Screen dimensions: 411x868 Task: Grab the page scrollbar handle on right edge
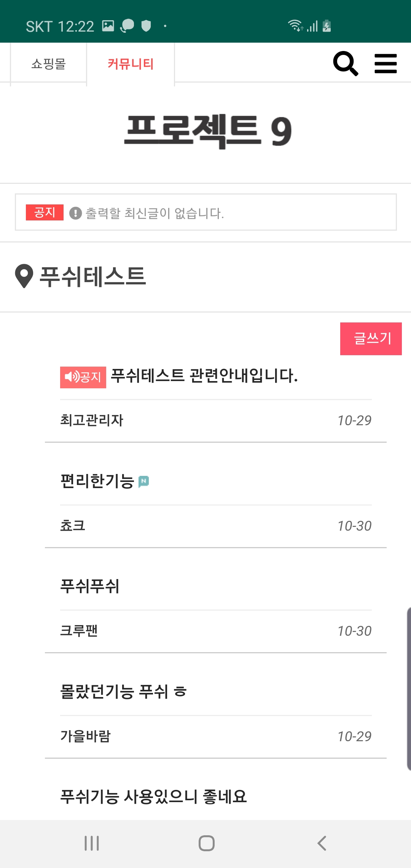[408, 689]
